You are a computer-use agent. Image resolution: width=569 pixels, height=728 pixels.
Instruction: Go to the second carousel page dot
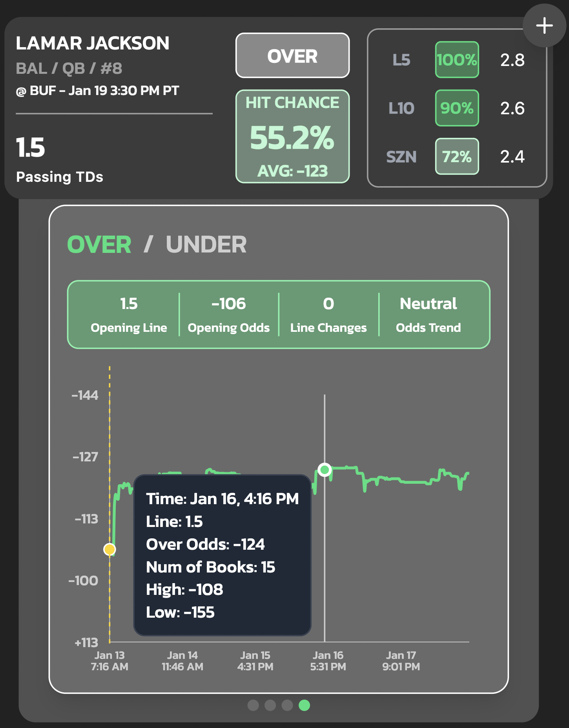pyautogui.click(x=270, y=705)
